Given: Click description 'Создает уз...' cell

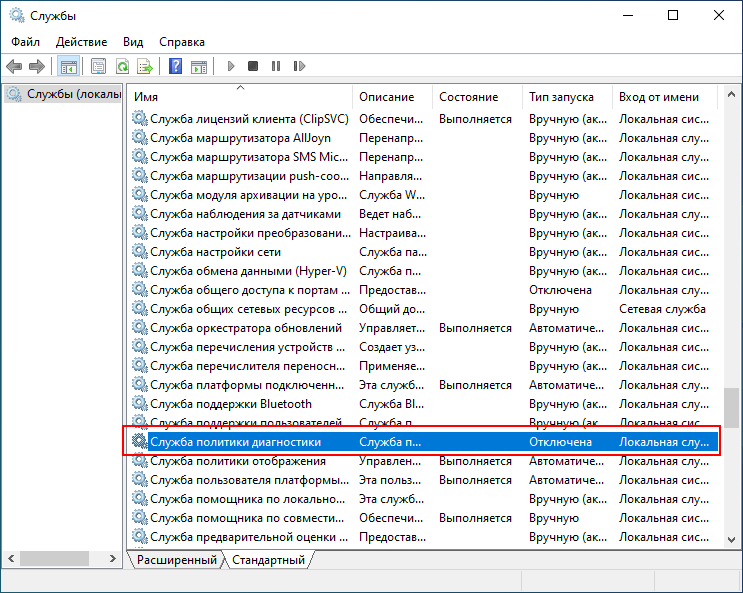Looking at the screenshot, I should (x=391, y=347).
